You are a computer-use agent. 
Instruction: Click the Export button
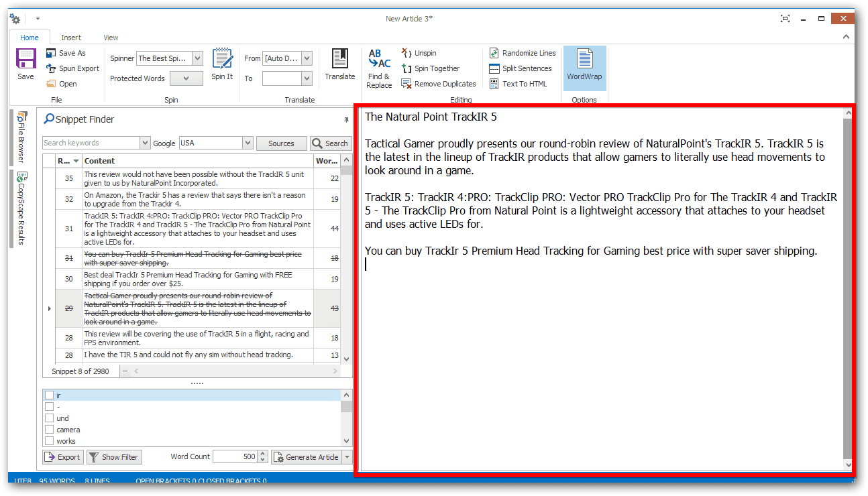click(x=62, y=457)
